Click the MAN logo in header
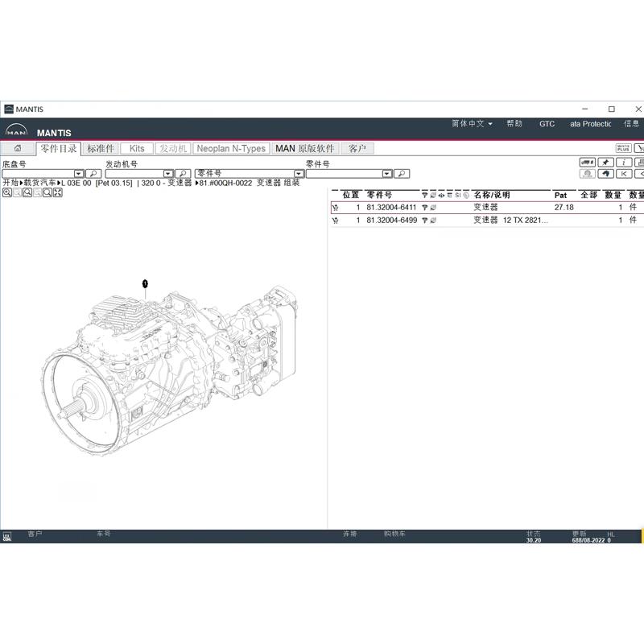644x644 pixels. tap(16, 130)
